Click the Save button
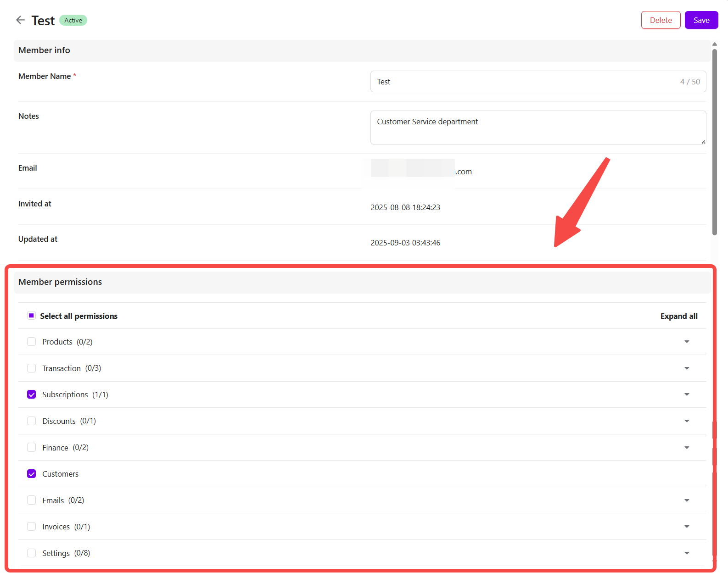728x578 pixels. 701,20
